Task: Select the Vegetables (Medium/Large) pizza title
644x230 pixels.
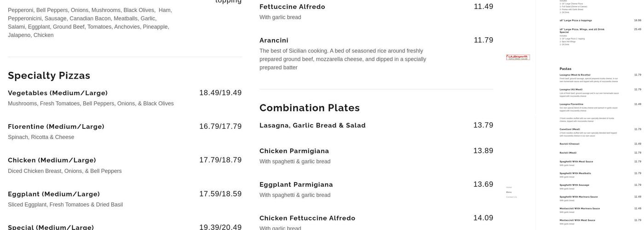Action: pyautogui.click(x=58, y=93)
